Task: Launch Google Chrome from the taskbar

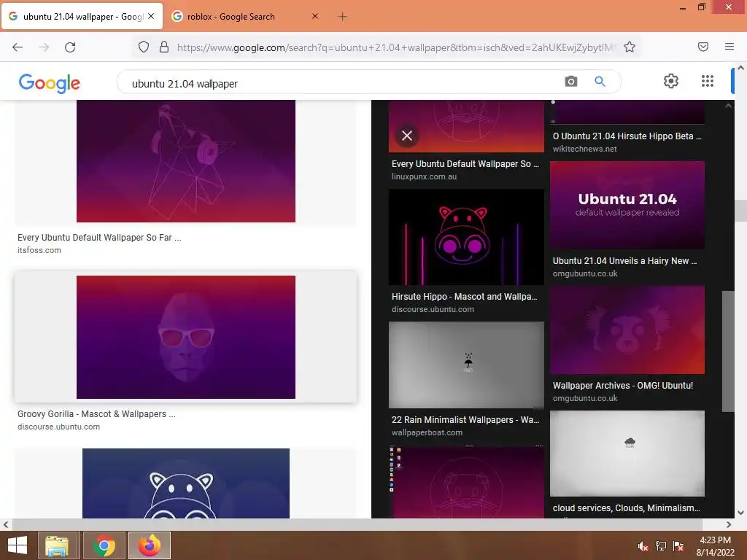Action: point(104,545)
